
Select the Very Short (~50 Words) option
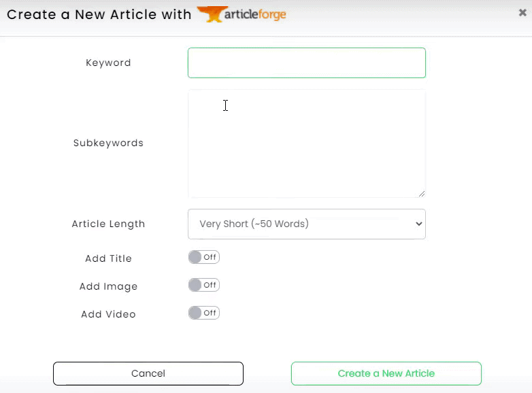254,224
